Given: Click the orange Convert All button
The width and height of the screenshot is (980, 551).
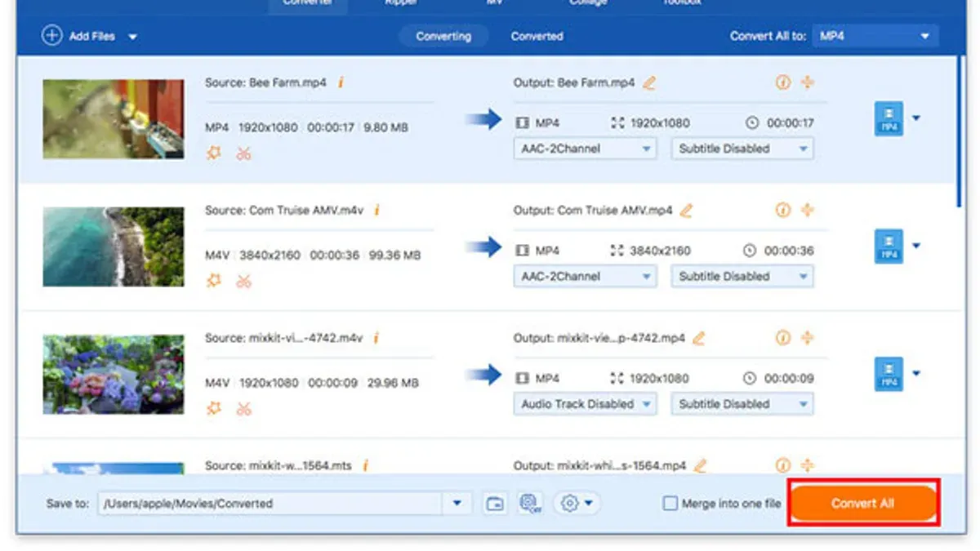Looking at the screenshot, I should [x=862, y=503].
